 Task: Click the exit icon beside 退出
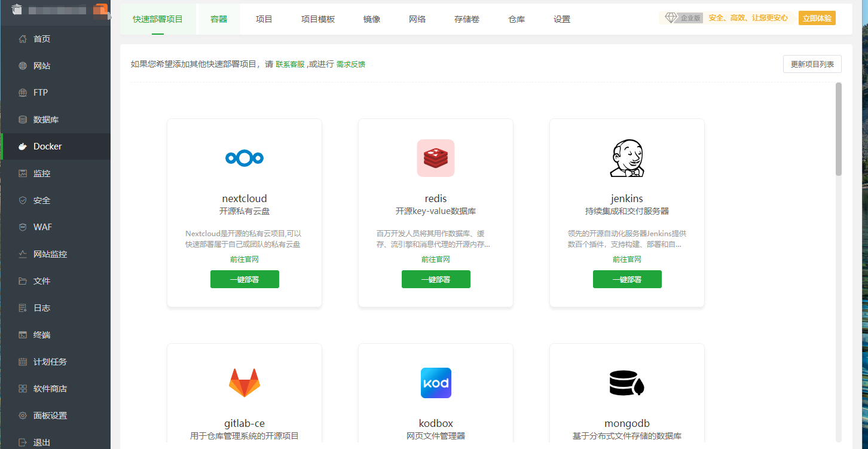[23, 442]
